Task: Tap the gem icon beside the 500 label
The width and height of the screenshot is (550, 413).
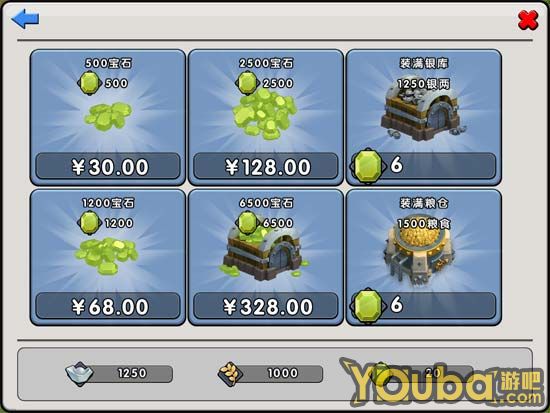Action: click(x=89, y=83)
